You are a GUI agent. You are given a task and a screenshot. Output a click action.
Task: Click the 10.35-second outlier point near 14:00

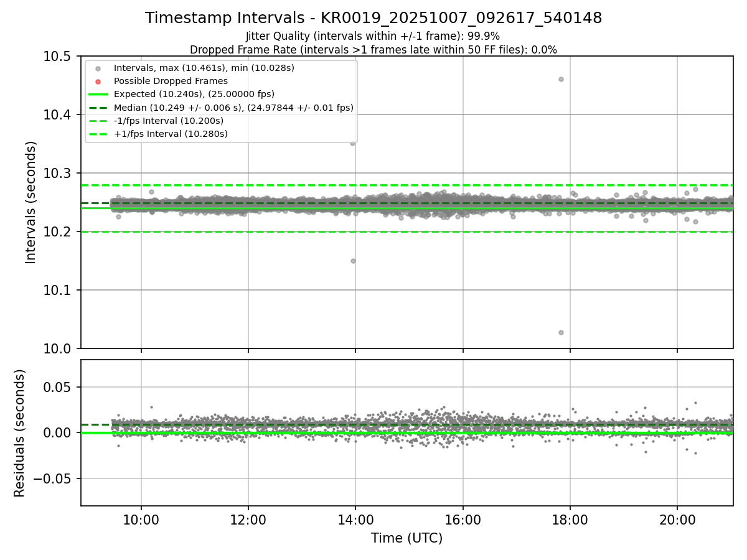(x=352, y=142)
